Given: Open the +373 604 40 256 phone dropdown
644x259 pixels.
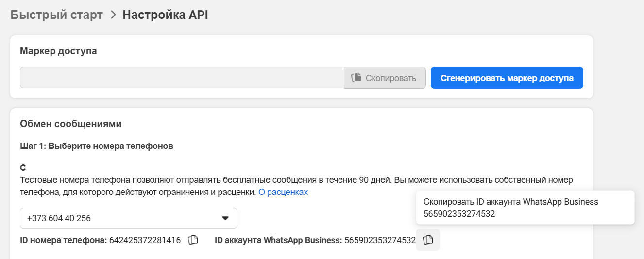Looking at the screenshot, I should pyautogui.click(x=129, y=218).
